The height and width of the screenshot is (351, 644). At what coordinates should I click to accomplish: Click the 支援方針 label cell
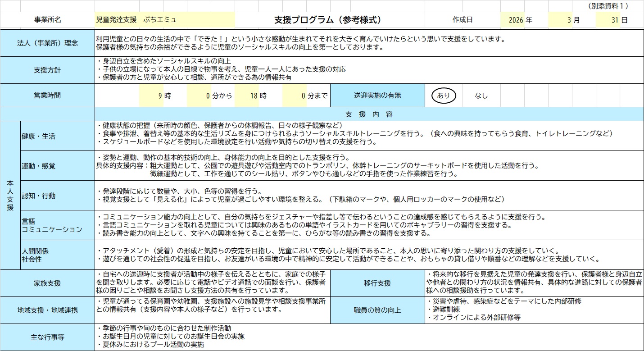tap(47, 70)
